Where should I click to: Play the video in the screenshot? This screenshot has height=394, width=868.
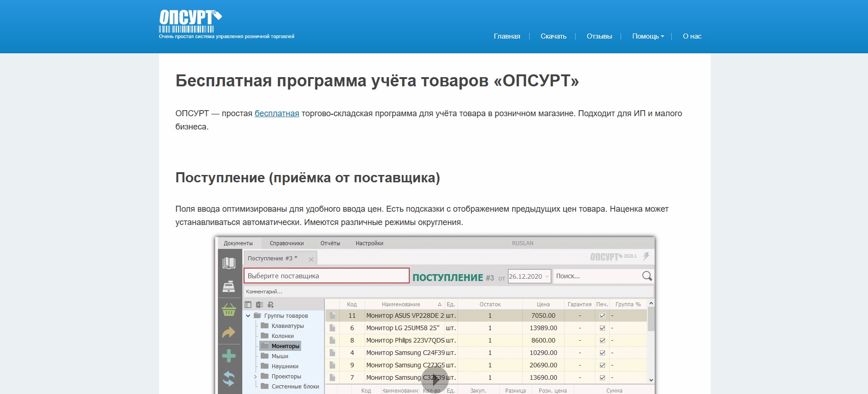click(x=434, y=380)
